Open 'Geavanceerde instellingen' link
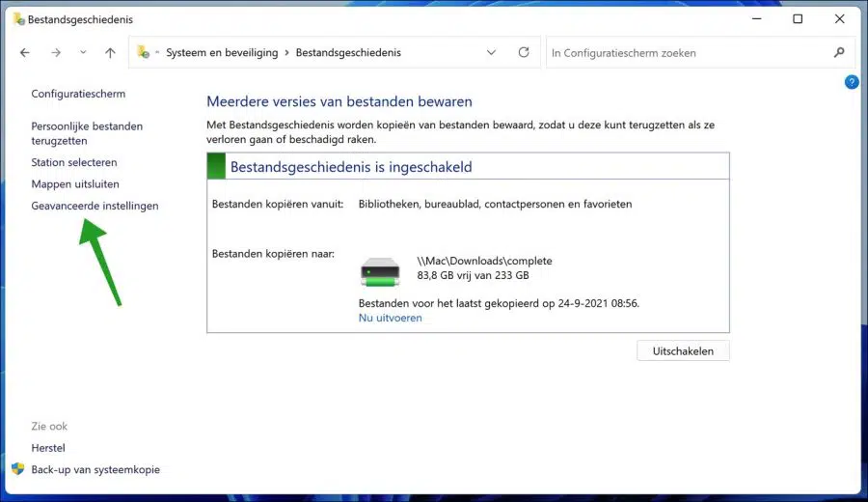Screen dimensions: 868x502 [95, 206]
